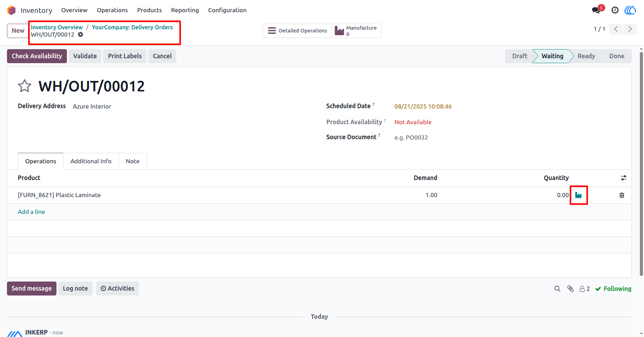Go to the previous record arrow
This screenshot has height=337, width=644.
tap(616, 29)
